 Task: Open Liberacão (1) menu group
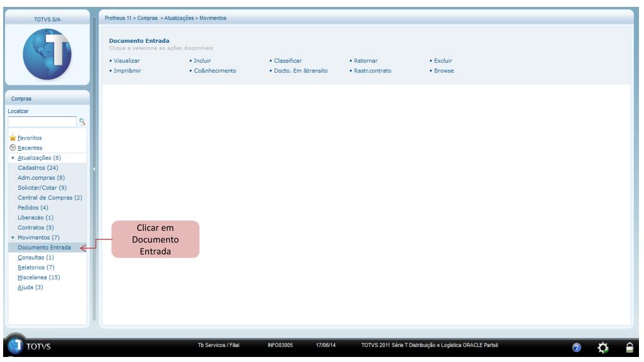click(35, 217)
